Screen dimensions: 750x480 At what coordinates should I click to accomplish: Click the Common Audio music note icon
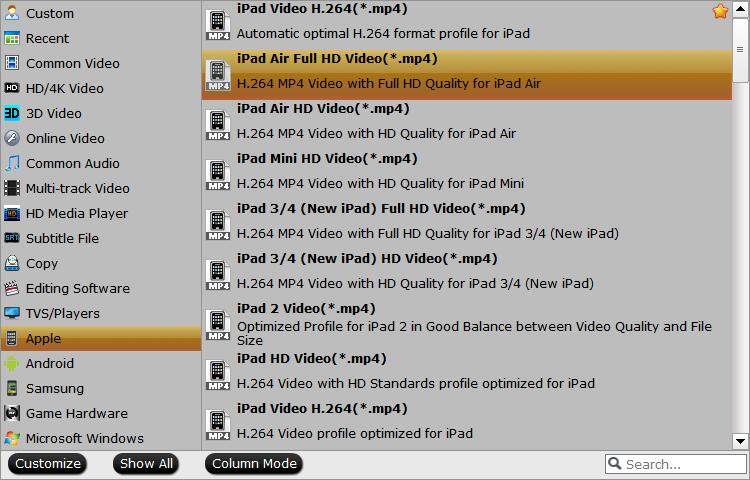click(12, 163)
